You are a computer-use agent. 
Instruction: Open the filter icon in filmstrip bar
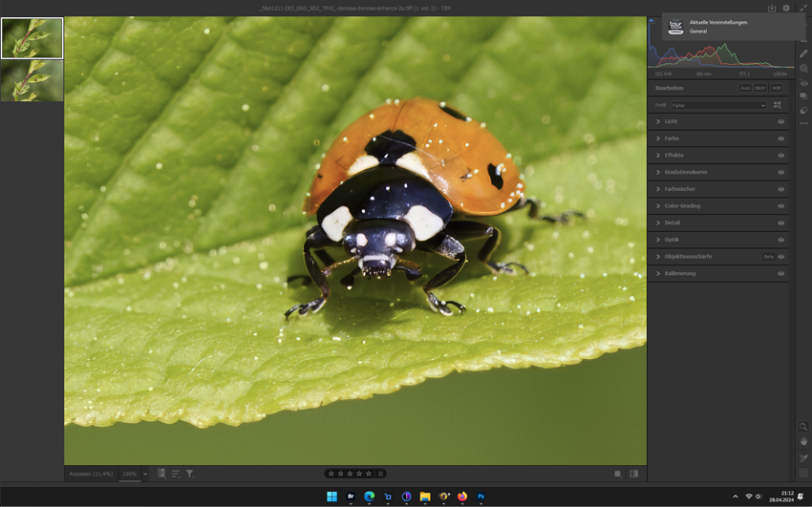tap(190, 474)
